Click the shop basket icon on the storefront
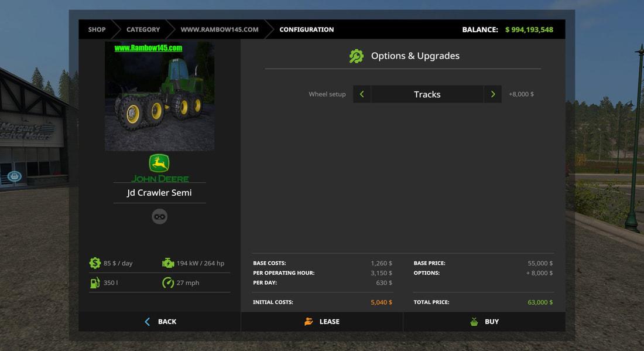Viewport: 644px width, 351px height. [15, 176]
